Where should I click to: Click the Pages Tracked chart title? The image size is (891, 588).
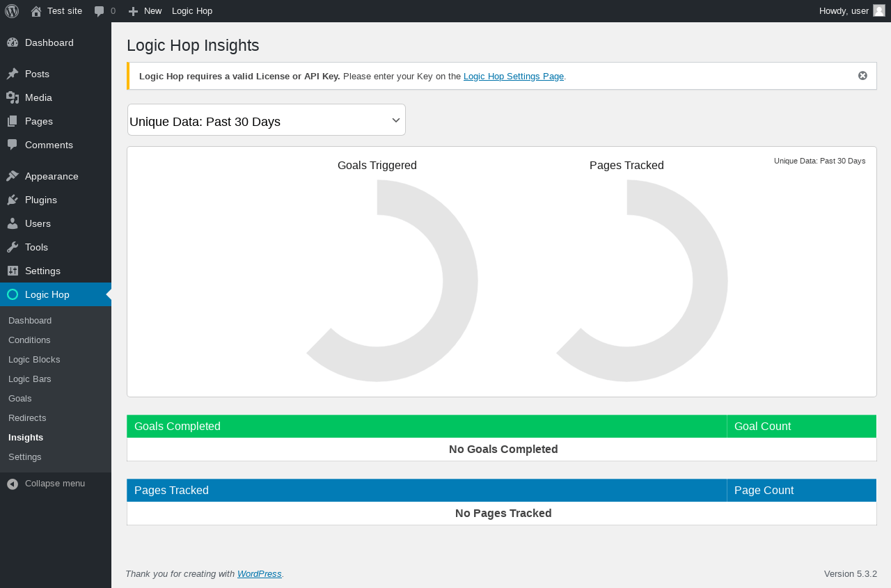(x=626, y=166)
